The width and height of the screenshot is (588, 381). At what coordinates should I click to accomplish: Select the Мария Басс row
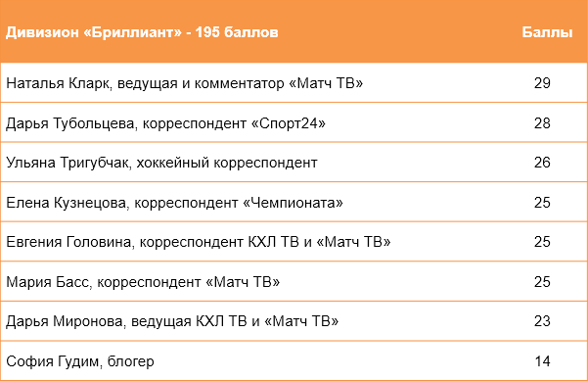pyautogui.click(x=294, y=281)
